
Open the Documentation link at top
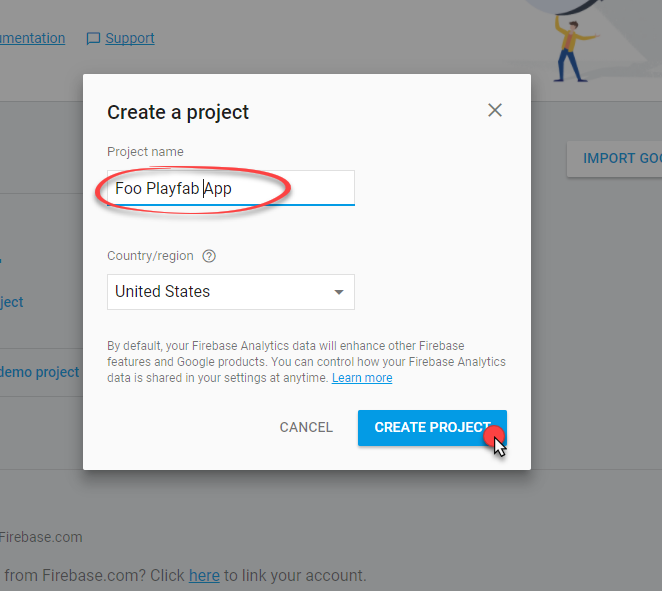click(x=33, y=38)
